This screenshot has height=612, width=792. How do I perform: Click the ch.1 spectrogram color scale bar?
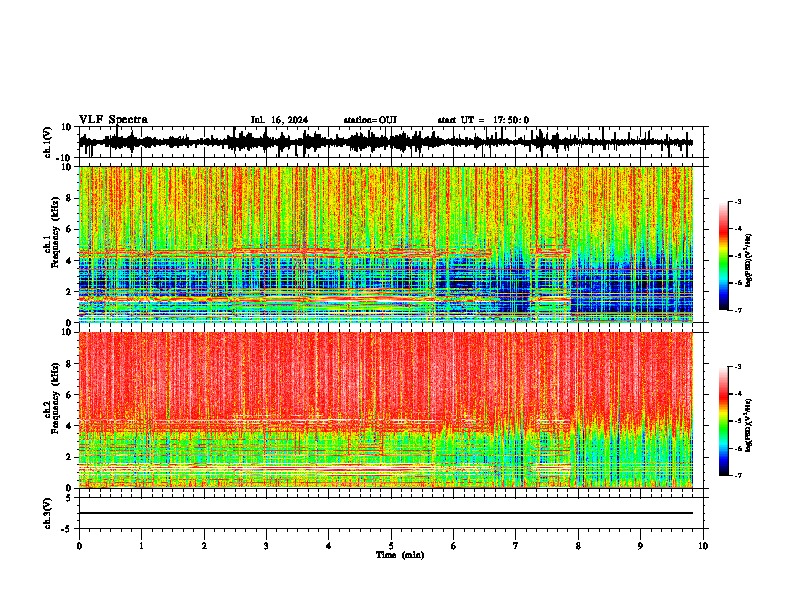723,256
